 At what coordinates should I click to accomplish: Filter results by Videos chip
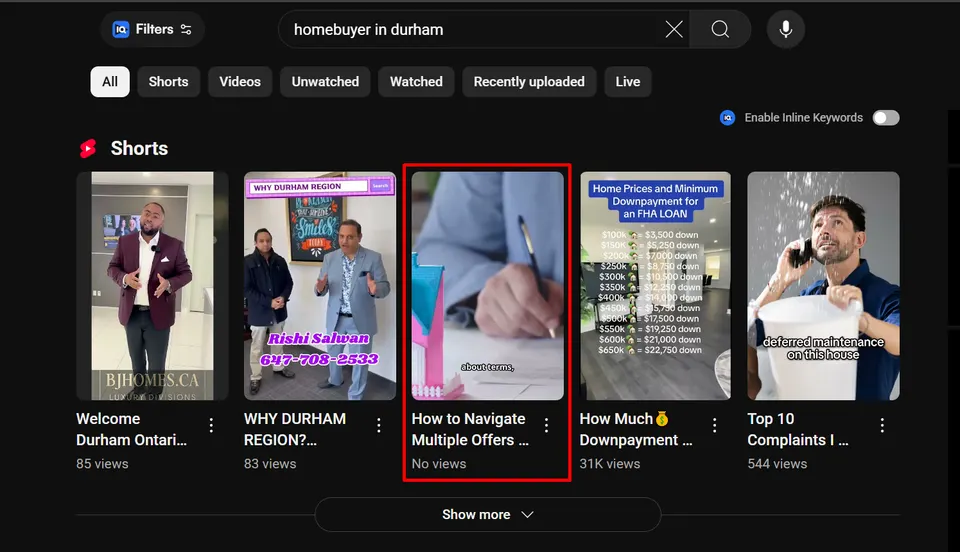coord(240,82)
